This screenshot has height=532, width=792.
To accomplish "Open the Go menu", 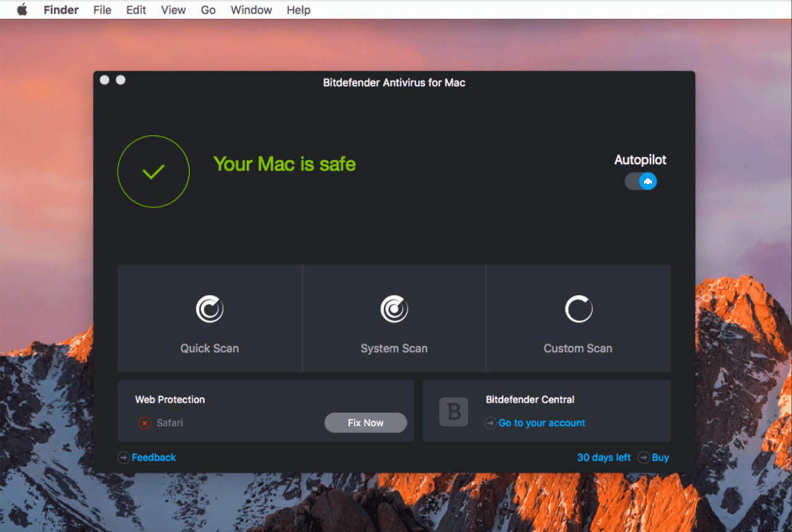I will [208, 10].
